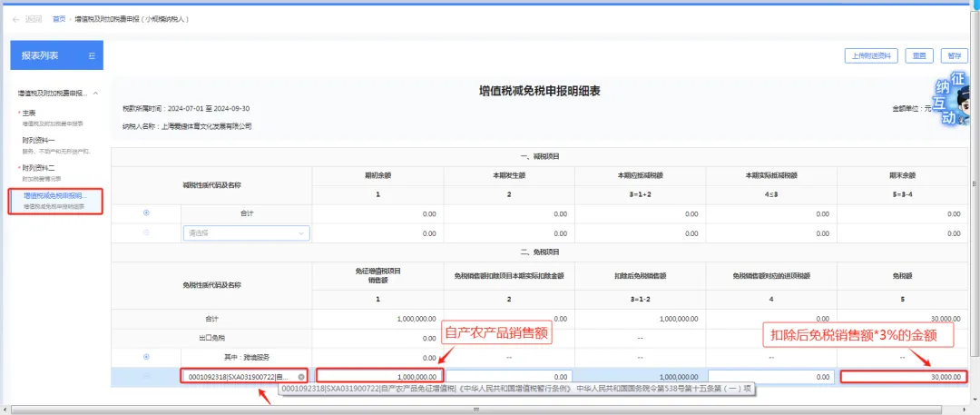The width and height of the screenshot is (980, 415).
Task: Select 增值税减免税申报明细表 in the sidebar
Action: (54, 196)
